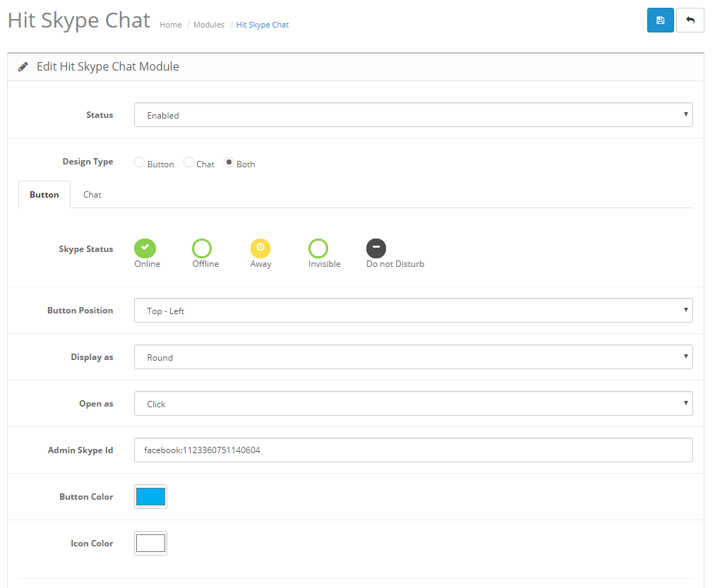Click the Do not Disturb label
Image resolution: width=715 pixels, height=588 pixels.
[x=395, y=264]
